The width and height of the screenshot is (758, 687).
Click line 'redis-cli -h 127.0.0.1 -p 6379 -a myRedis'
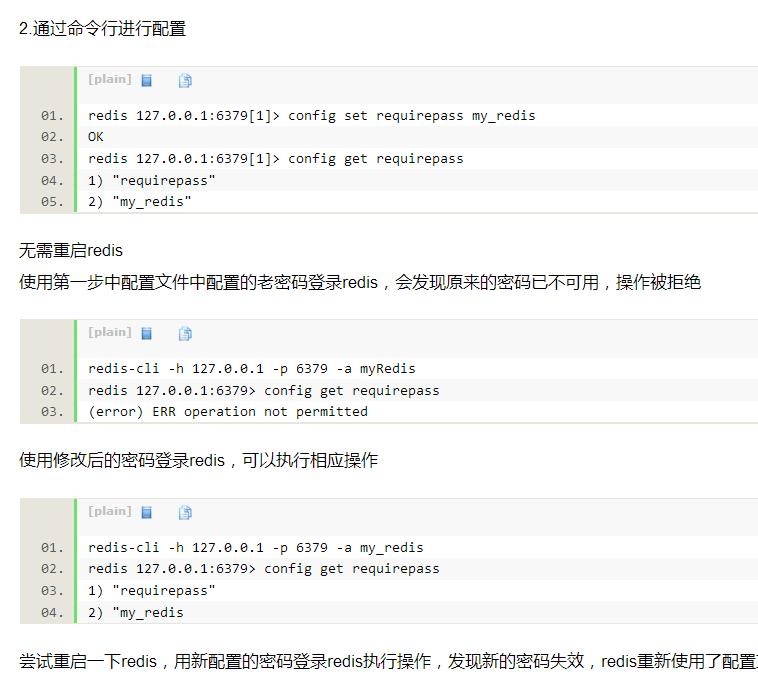252,368
